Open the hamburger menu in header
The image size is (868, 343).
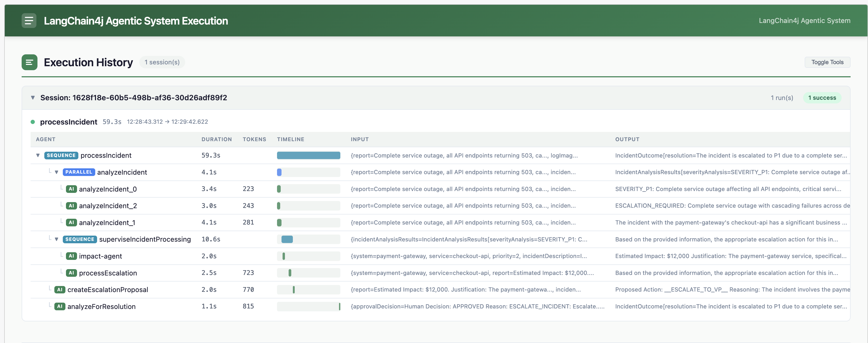pyautogui.click(x=29, y=21)
